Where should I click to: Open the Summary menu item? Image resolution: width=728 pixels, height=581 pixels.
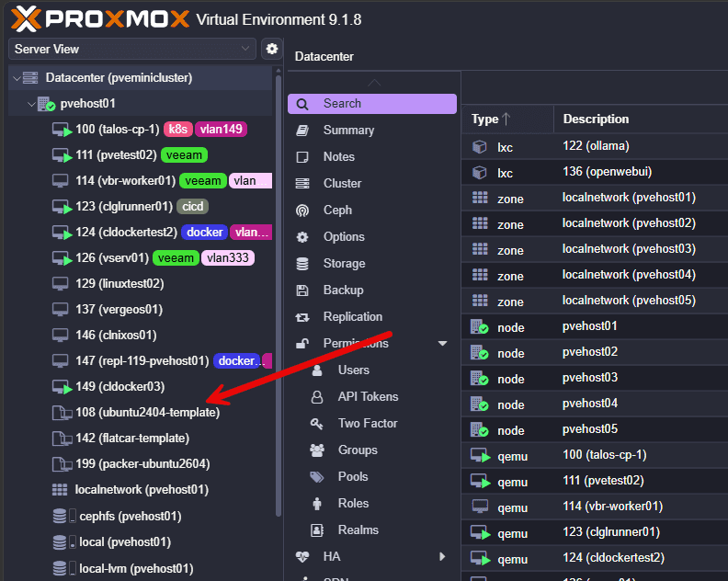(x=372, y=130)
